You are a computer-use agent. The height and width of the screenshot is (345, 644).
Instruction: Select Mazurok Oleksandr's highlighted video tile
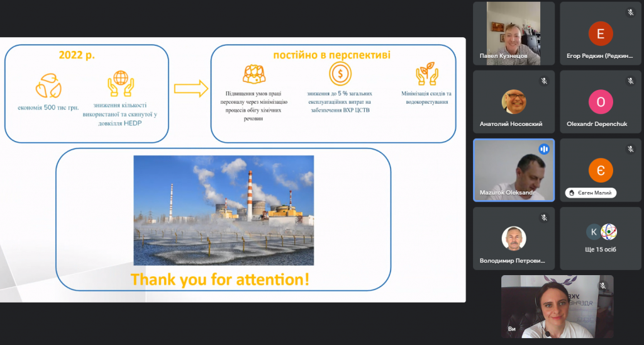pos(514,170)
